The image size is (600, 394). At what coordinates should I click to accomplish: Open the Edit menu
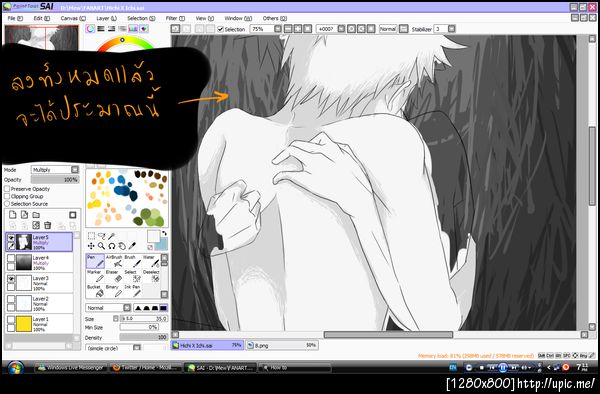(x=41, y=18)
